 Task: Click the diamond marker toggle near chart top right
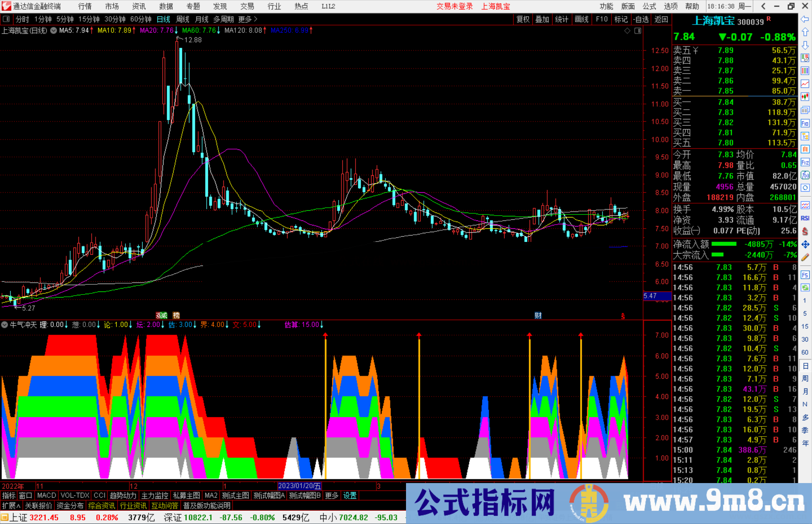[x=627, y=31]
